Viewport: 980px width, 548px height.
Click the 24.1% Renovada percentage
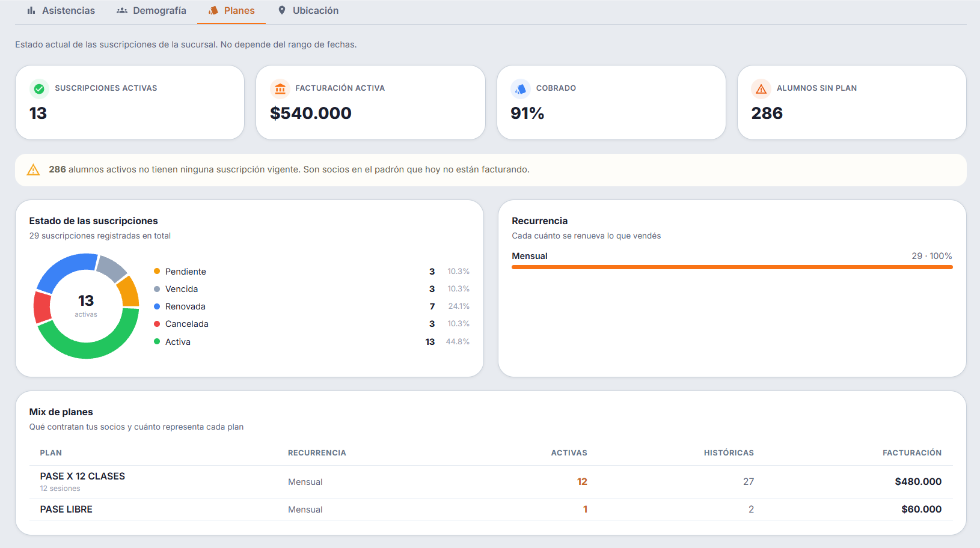point(459,306)
